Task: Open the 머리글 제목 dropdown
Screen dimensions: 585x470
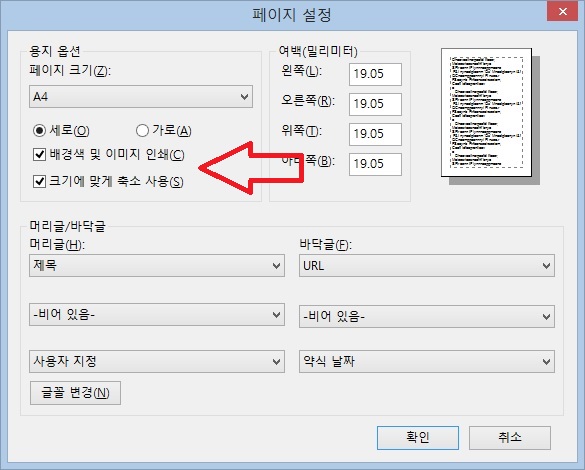Action: [157, 266]
